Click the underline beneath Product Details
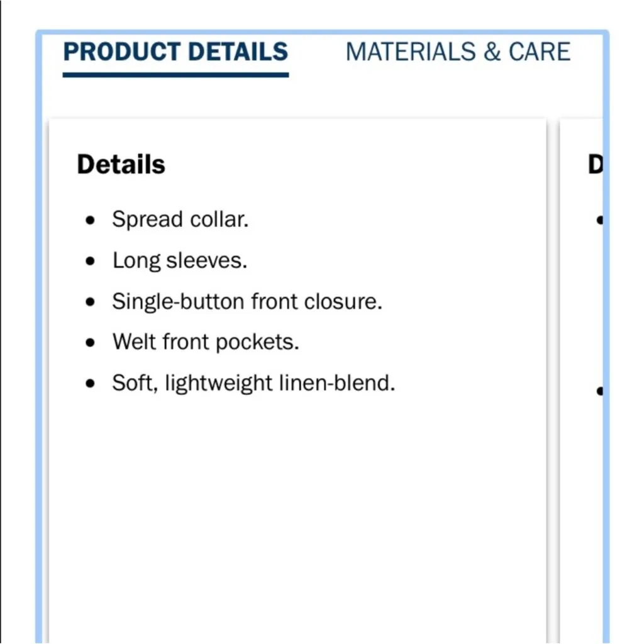 pyautogui.click(x=175, y=75)
